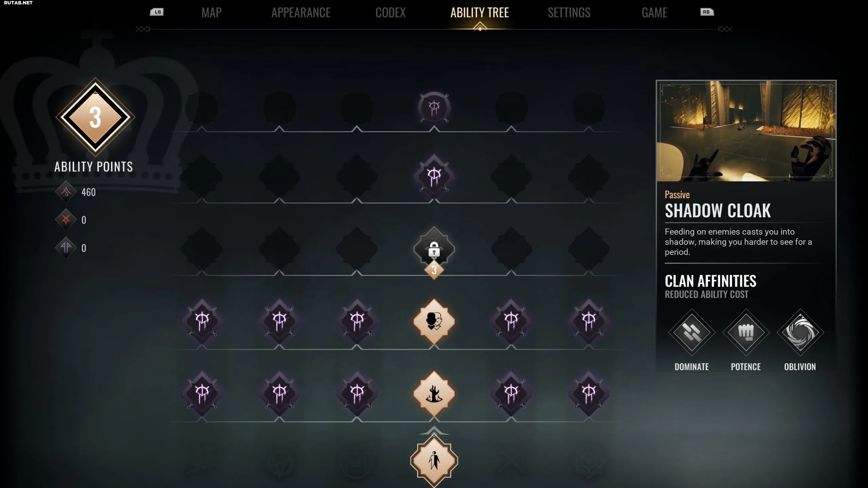Click the 460 points currency icon
Screen dimensions: 868x488
coord(66,192)
